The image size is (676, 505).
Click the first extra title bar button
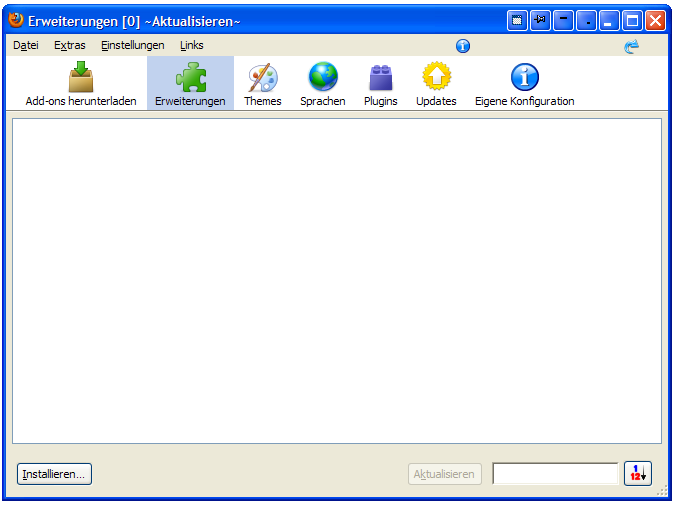517,20
